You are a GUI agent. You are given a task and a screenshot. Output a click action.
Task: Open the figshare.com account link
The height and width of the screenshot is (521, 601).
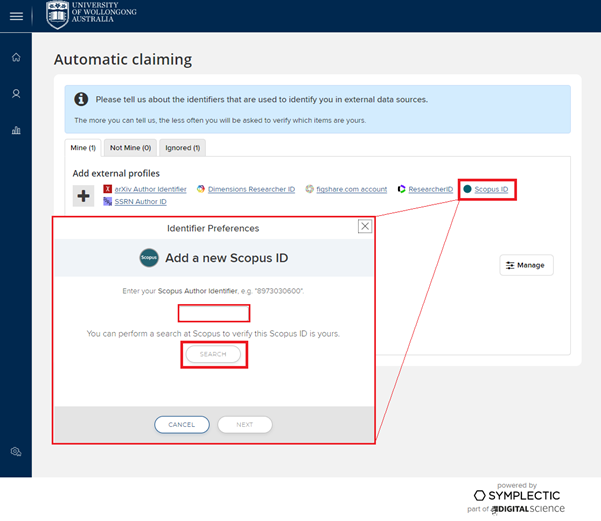pyautogui.click(x=351, y=189)
